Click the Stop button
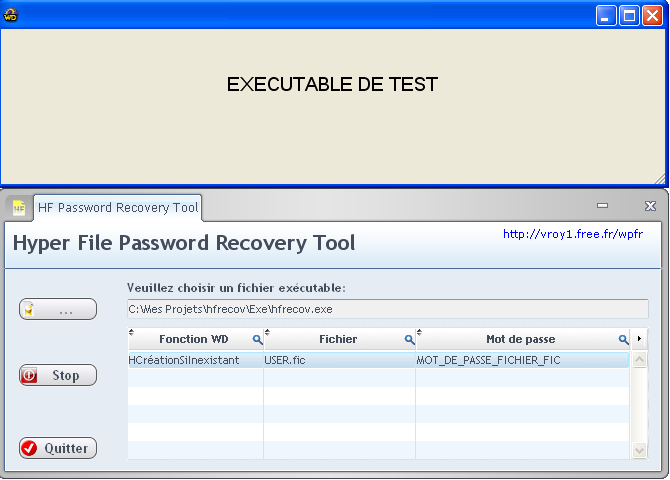The width and height of the screenshot is (670, 480). coord(58,375)
